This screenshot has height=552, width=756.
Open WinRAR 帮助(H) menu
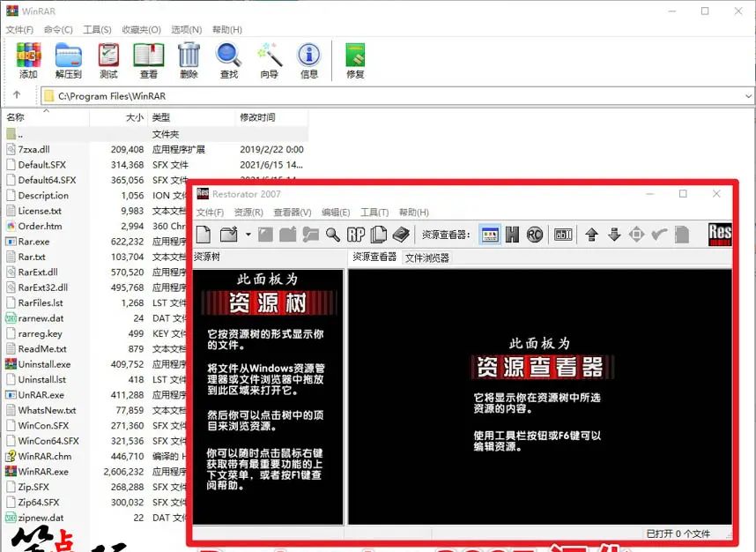point(227,29)
